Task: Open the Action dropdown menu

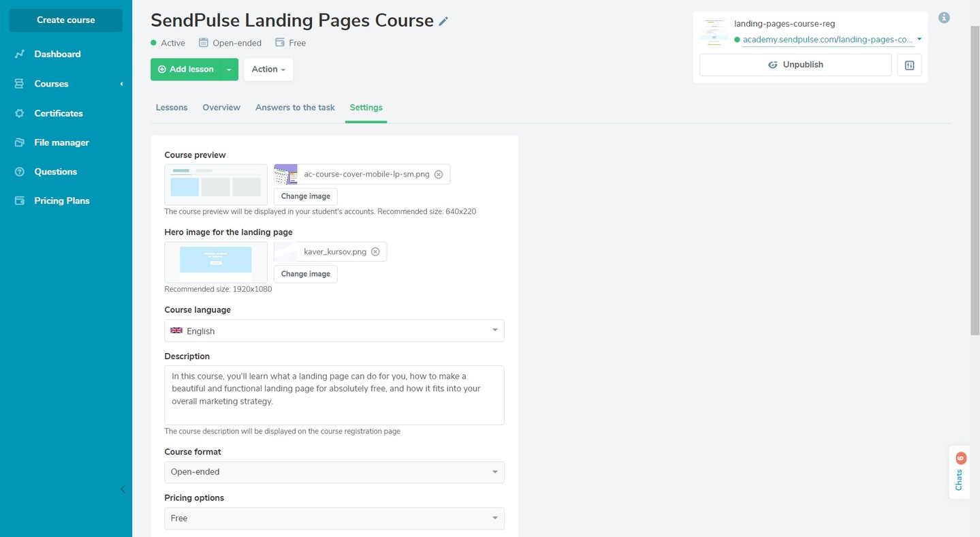Action: click(x=268, y=70)
